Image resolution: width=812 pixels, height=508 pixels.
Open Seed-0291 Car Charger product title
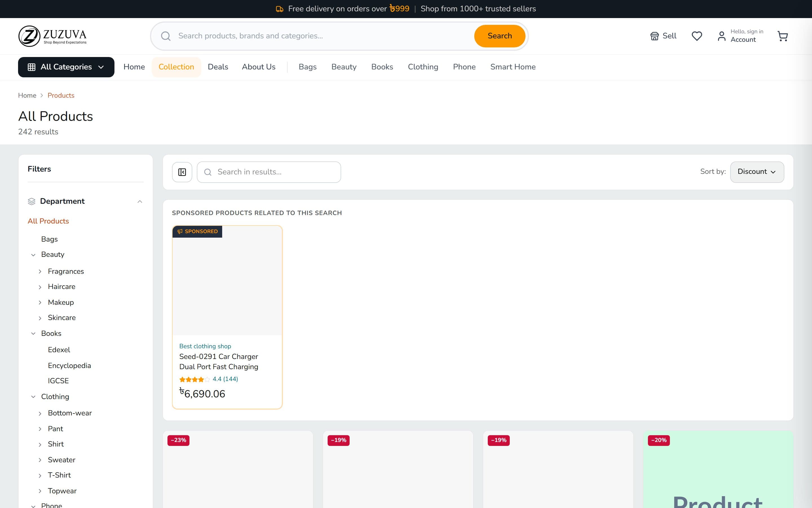(219, 362)
